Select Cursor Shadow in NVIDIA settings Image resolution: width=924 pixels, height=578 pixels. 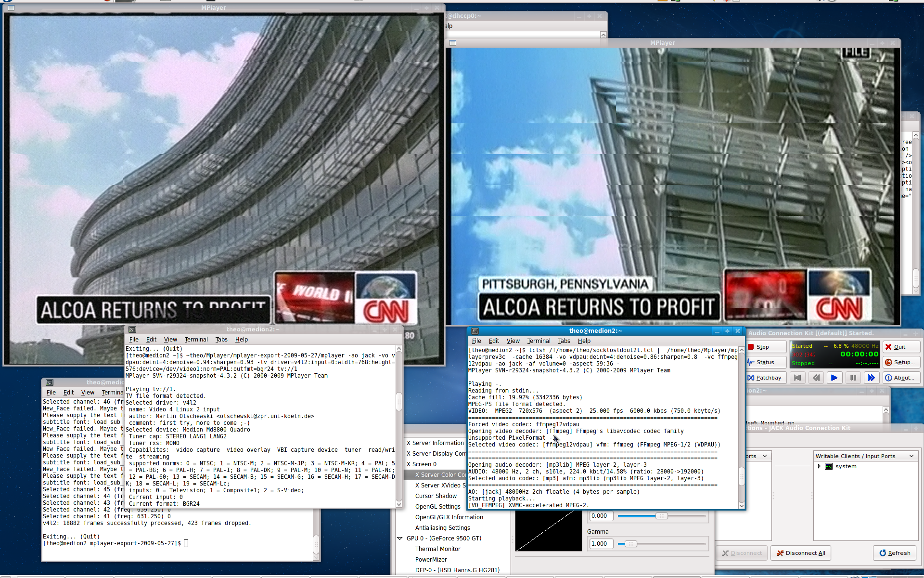[436, 496]
